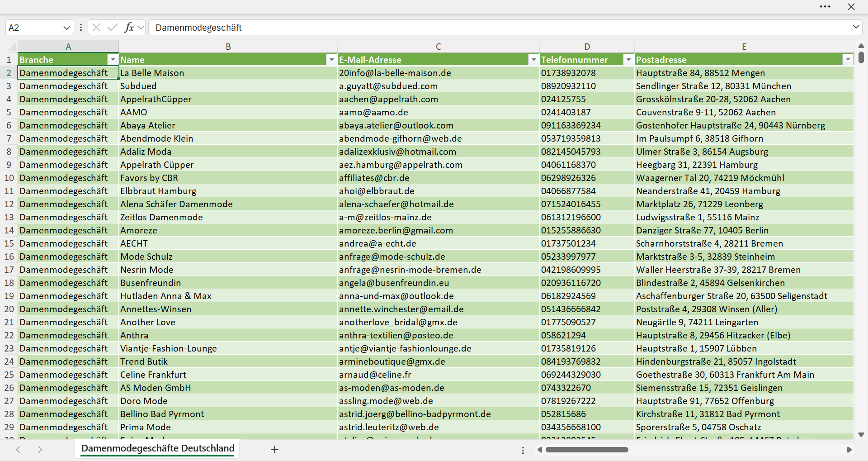The image size is (868, 461).
Task: Cancel the formula bar entry (X icon)
Action: click(96, 28)
